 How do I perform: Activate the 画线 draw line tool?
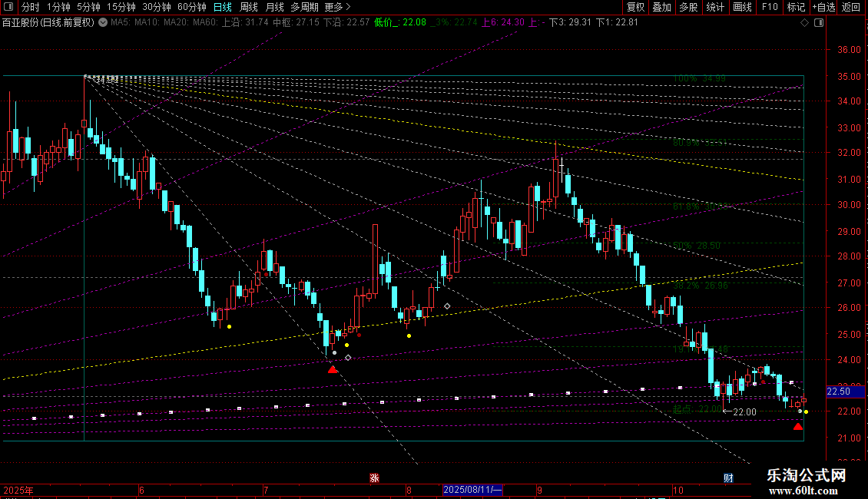[x=742, y=7]
